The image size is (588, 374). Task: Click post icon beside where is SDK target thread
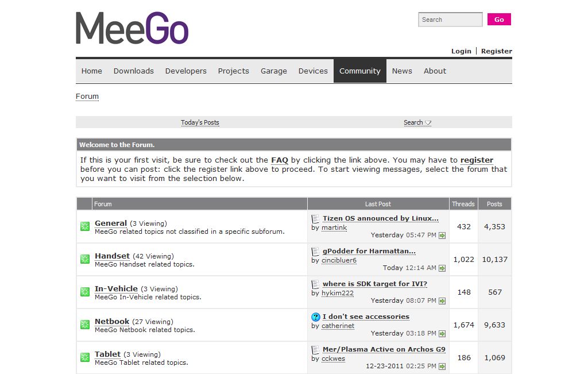[x=315, y=284]
